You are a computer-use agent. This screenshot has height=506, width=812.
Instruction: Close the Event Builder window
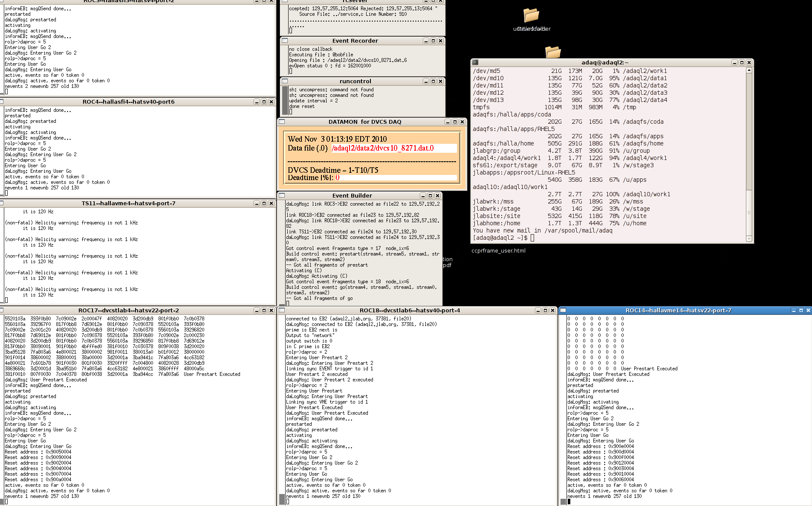tap(437, 195)
